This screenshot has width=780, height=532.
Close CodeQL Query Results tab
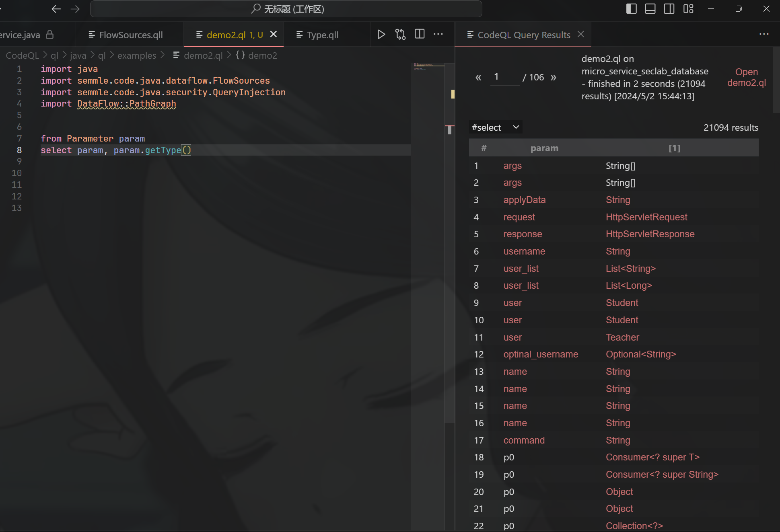point(580,35)
